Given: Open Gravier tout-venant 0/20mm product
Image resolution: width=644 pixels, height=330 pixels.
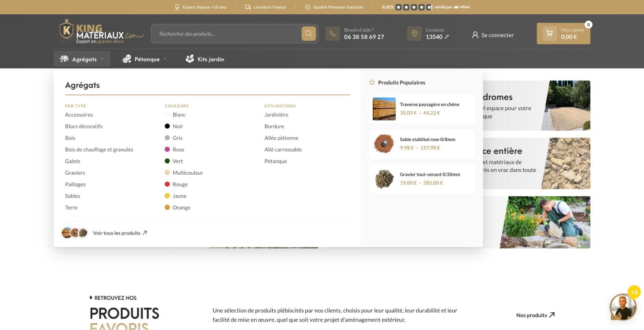Looking at the screenshot, I should [x=422, y=179].
